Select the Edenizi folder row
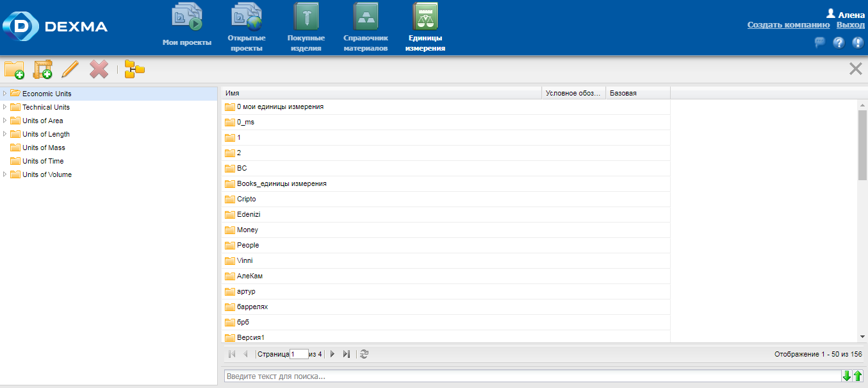The height and width of the screenshot is (388, 868). click(x=446, y=214)
